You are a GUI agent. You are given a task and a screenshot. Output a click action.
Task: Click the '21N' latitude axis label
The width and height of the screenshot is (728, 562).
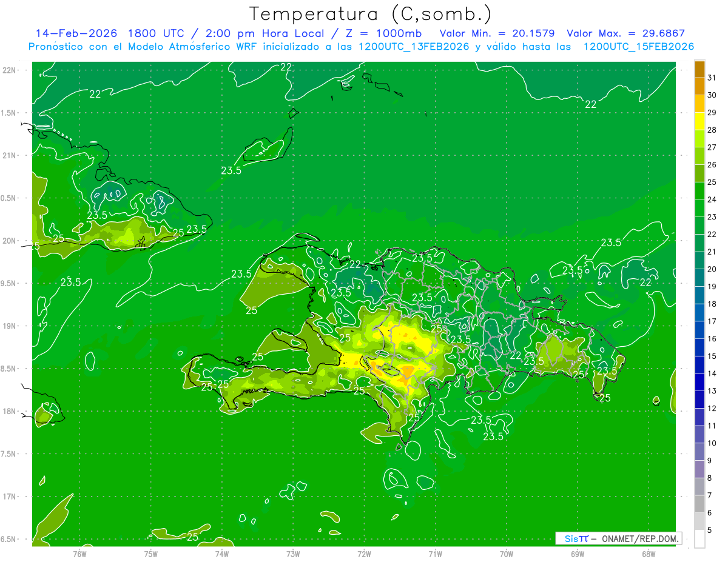(10, 155)
